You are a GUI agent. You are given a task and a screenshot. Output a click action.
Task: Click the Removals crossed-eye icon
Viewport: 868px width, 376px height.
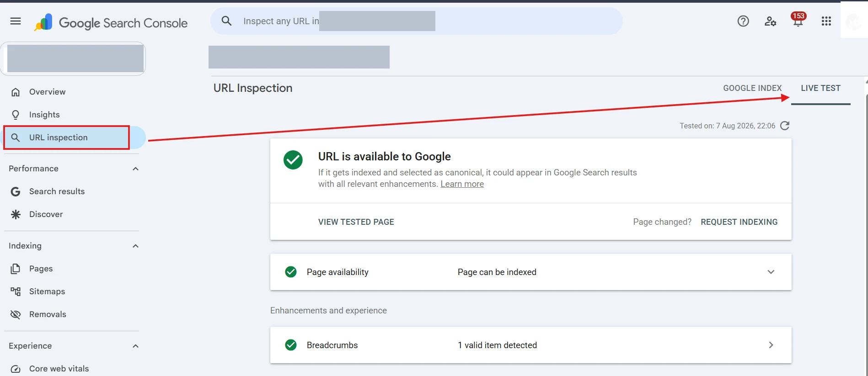click(16, 314)
